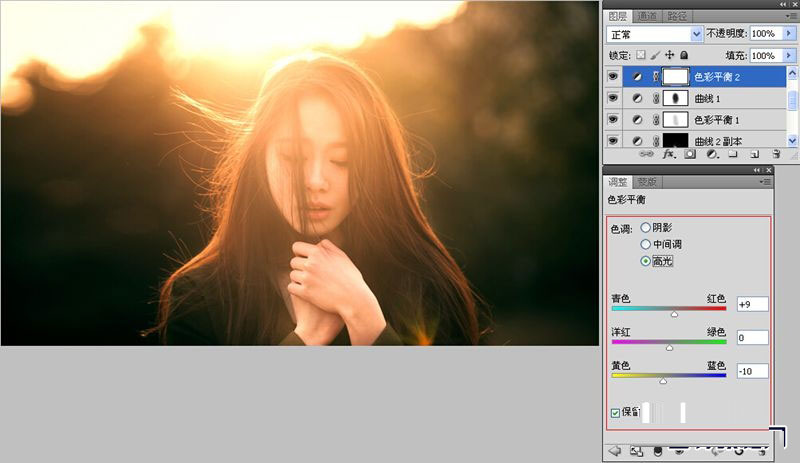Image resolution: width=800 pixels, height=463 pixels.
Task: Hide the 曲线 2 副本 layer
Action: point(613,140)
